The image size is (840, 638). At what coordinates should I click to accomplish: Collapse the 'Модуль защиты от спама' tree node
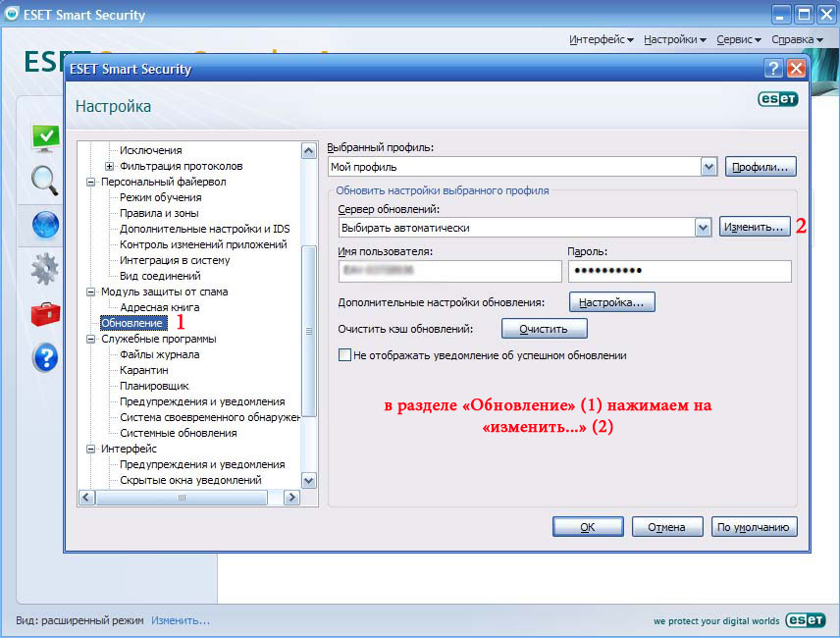point(90,292)
